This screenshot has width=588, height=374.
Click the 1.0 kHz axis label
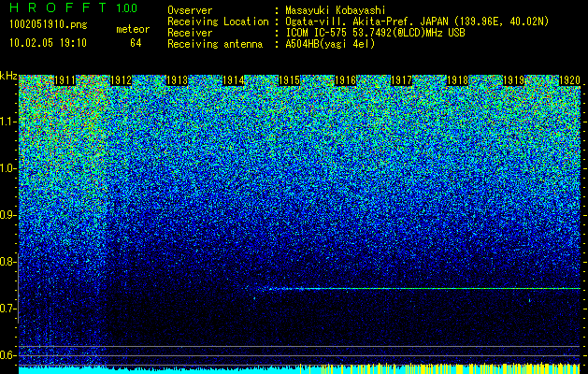pos(7,168)
